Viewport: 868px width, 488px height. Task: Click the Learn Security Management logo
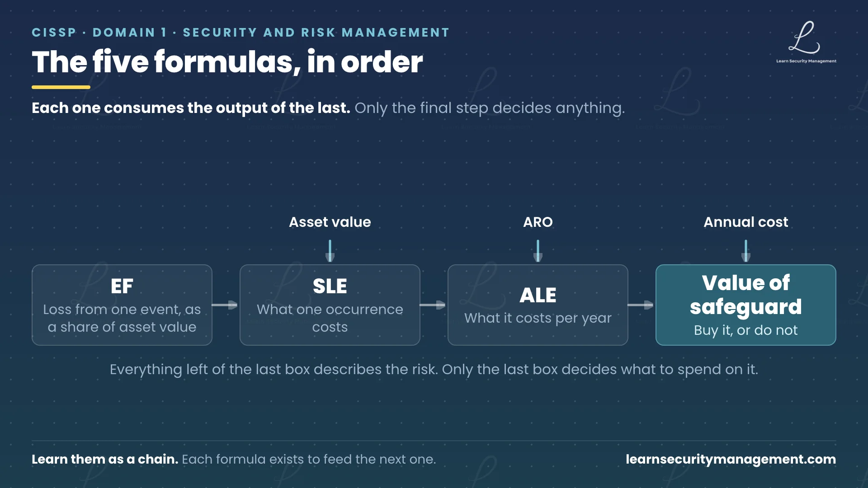tap(806, 42)
